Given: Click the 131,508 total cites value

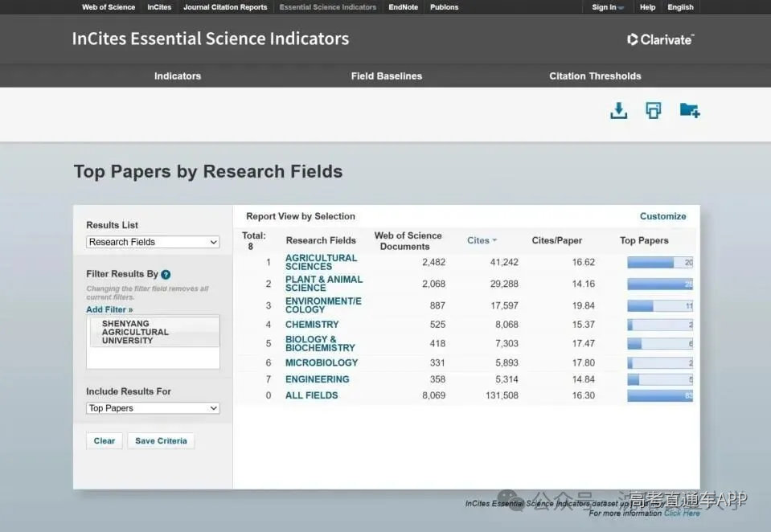Looking at the screenshot, I should click(x=502, y=395).
